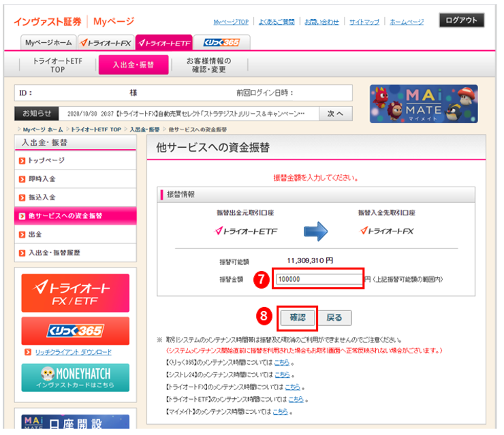The width and height of the screenshot is (504, 435).
Task: Click the 振替金額 input field
Action: click(319, 279)
